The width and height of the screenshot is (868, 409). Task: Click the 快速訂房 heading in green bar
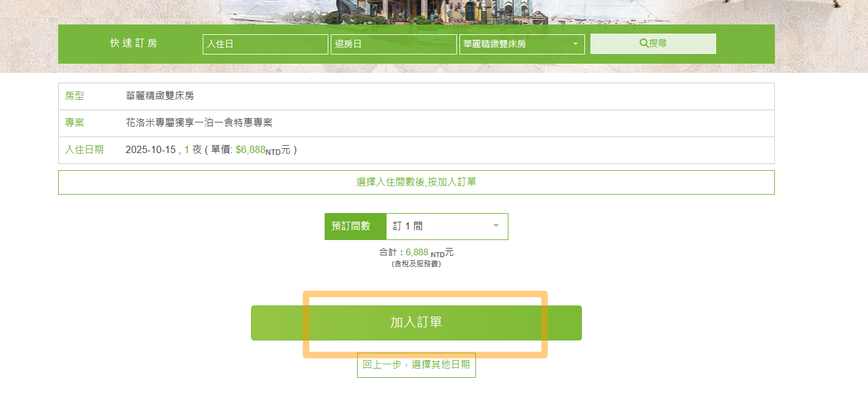[x=134, y=43]
